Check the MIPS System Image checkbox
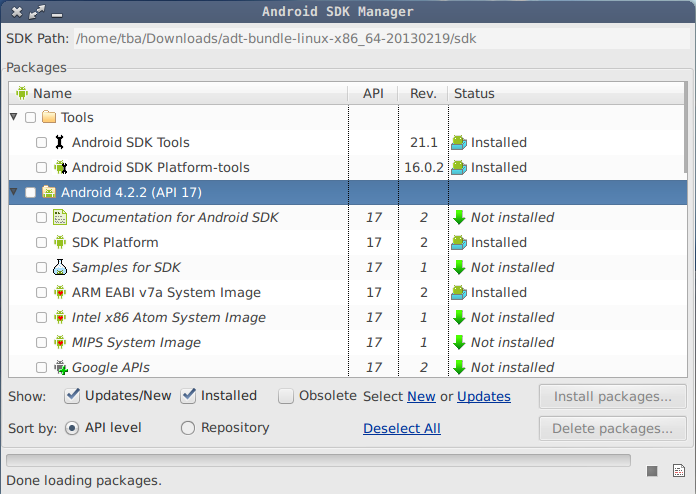Viewport: 696px width, 494px height. coord(41,343)
